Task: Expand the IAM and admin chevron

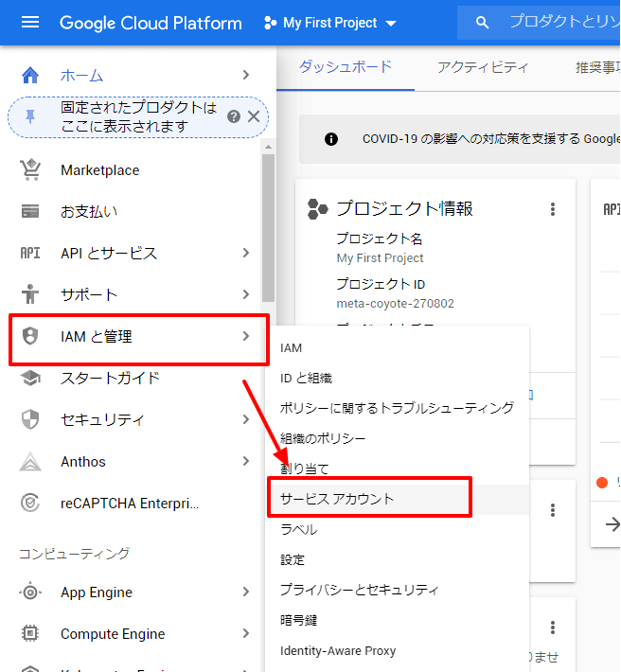Action: click(245, 336)
